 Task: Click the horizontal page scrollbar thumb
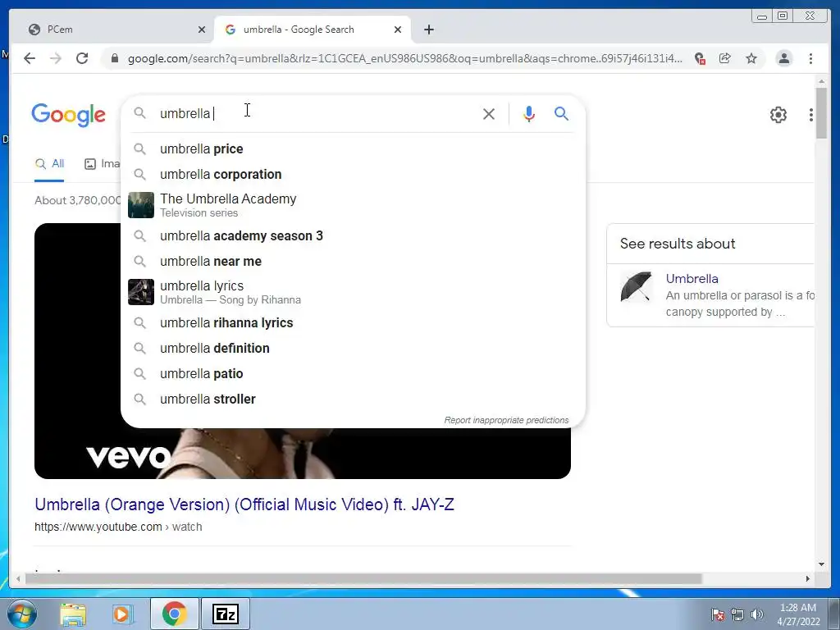(363, 578)
